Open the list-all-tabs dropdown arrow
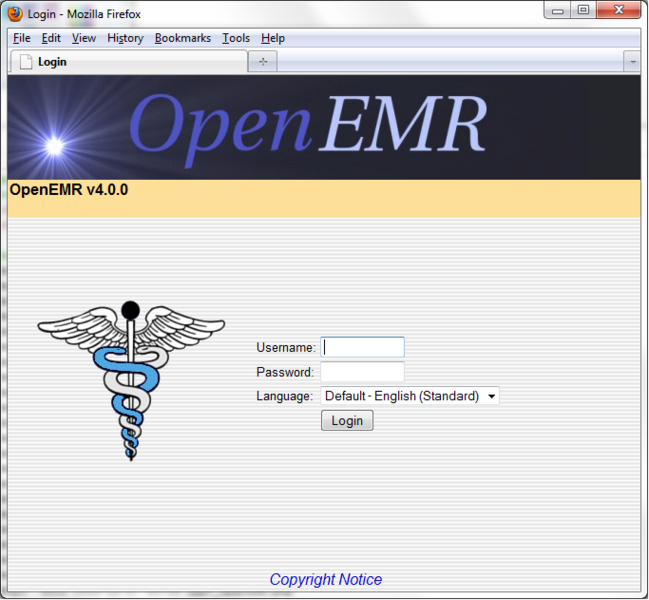The width and height of the screenshot is (649, 600). click(631, 61)
